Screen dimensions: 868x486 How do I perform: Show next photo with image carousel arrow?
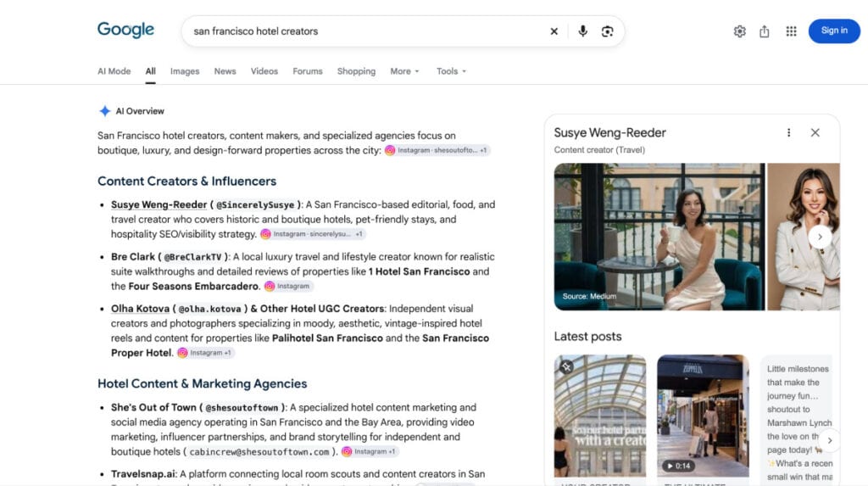click(x=820, y=237)
